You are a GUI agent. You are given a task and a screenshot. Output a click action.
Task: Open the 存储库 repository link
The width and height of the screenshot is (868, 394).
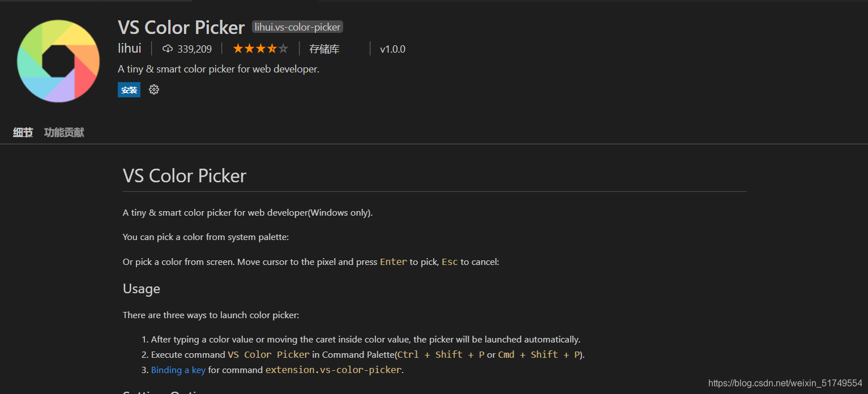pos(324,49)
